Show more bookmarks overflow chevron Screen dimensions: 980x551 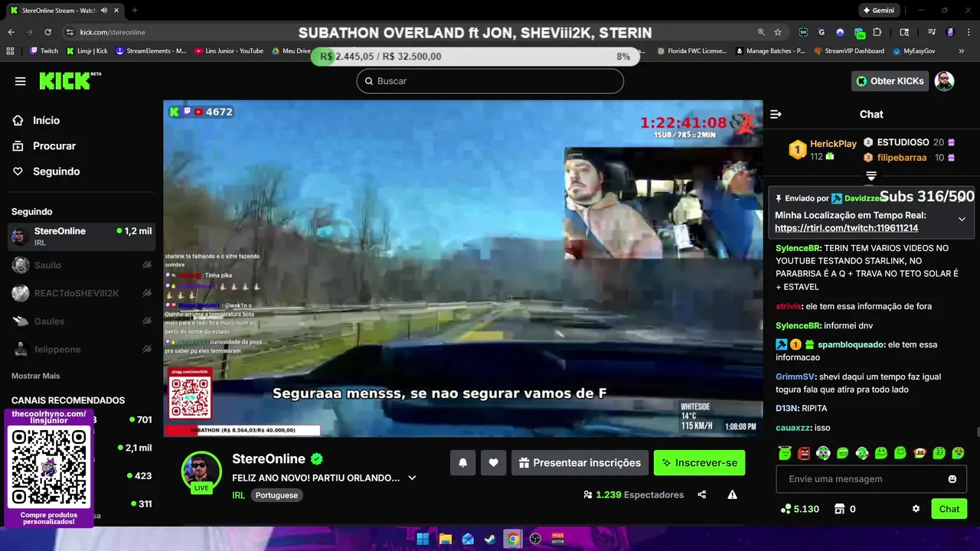(x=963, y=51)
